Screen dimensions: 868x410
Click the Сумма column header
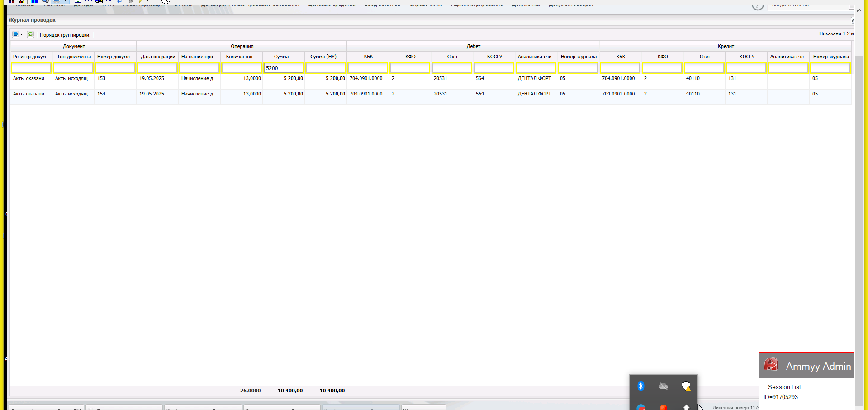pos(284,57)
